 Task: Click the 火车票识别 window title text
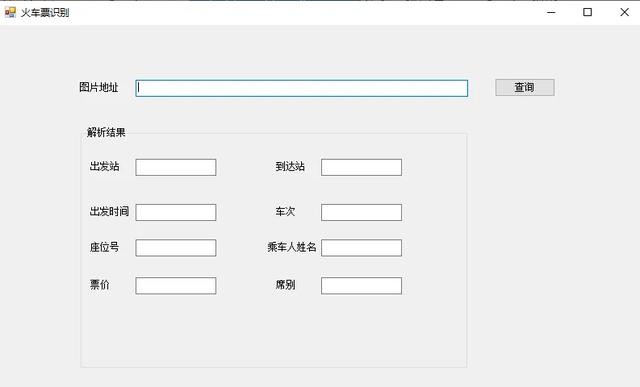45,13
